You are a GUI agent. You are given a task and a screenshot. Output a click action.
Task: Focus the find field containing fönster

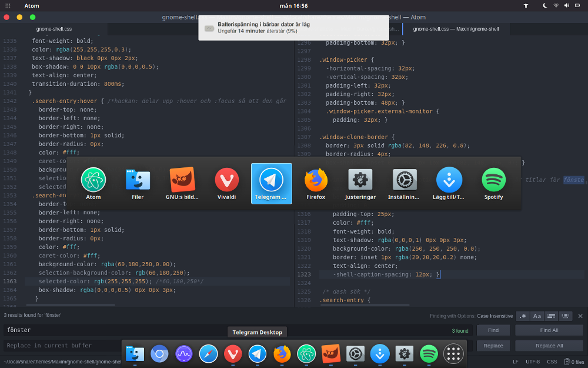coord(238,330)
